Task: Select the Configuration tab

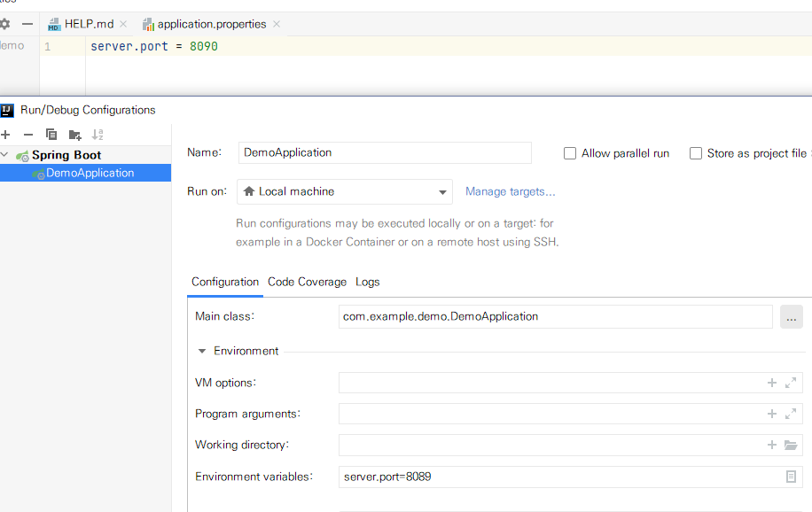Action: [225, 283]
